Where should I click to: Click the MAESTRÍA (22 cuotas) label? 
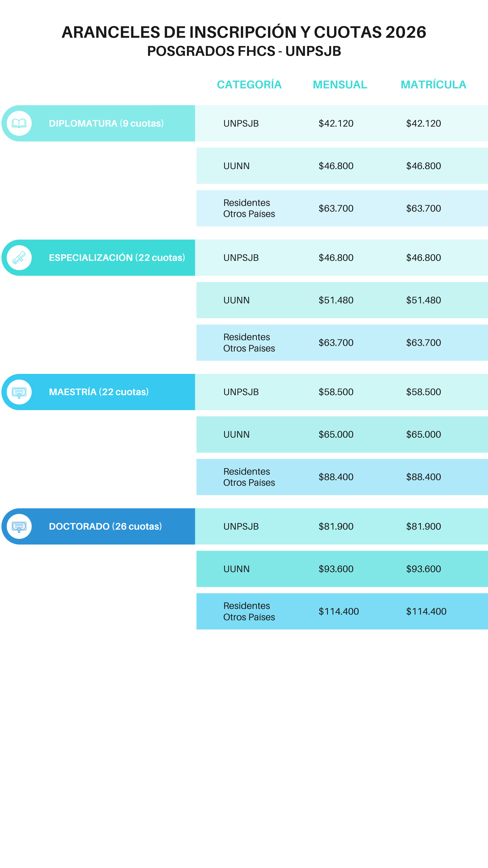99,392
